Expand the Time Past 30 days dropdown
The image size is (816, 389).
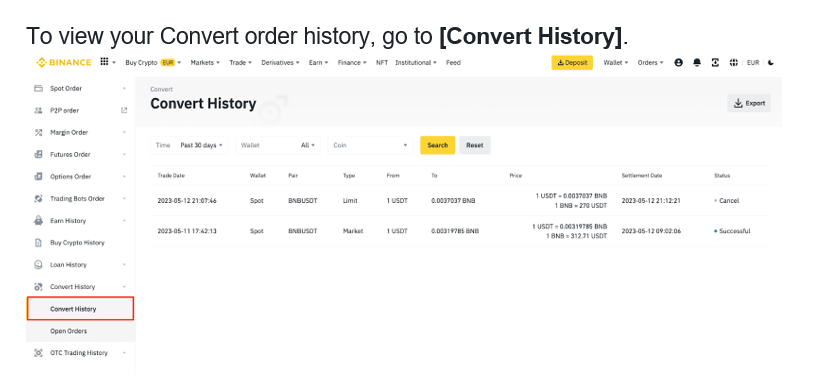click(189, 145)
